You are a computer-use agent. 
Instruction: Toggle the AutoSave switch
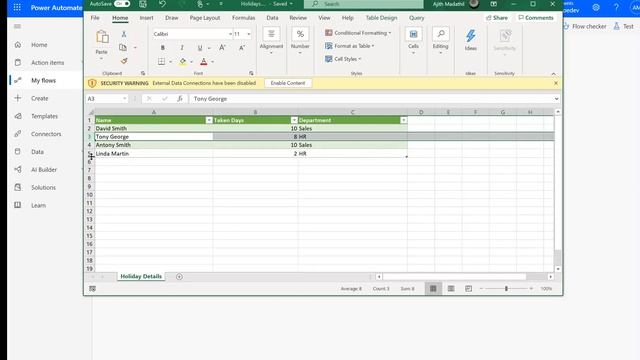click(x=122, y=4)
